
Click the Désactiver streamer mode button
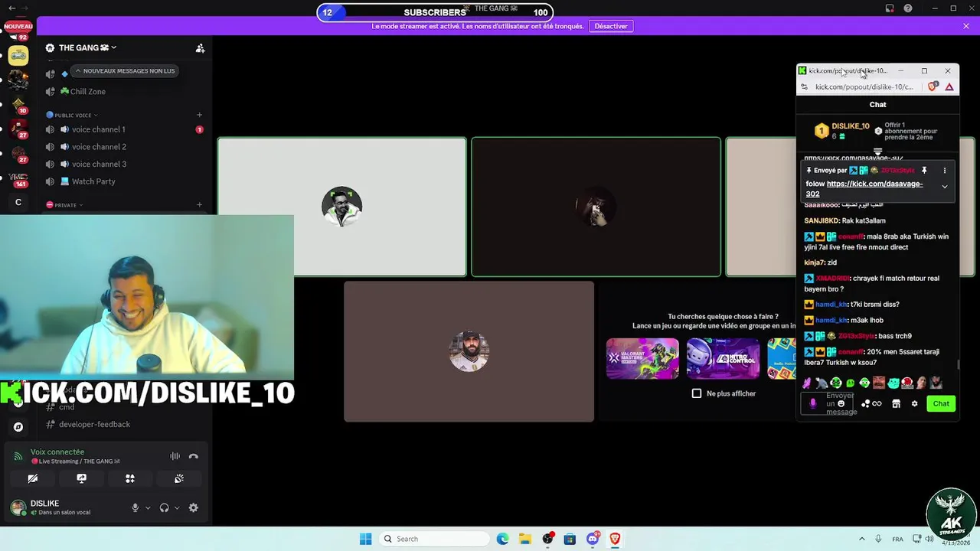pyautogui.click(x=611, y=26)
